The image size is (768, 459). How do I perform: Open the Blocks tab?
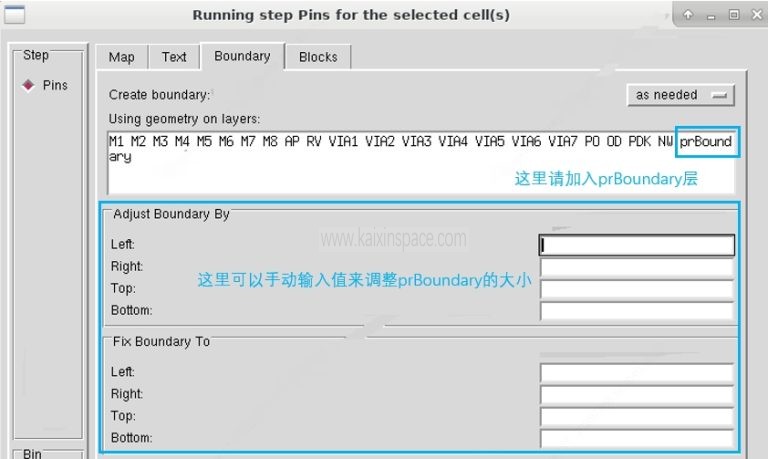coord(318,57)
